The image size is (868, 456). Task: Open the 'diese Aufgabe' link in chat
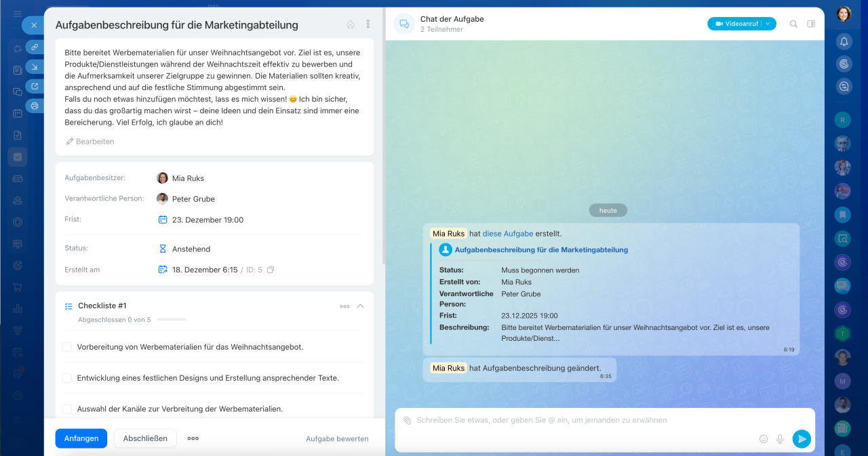tap(507, 234)
